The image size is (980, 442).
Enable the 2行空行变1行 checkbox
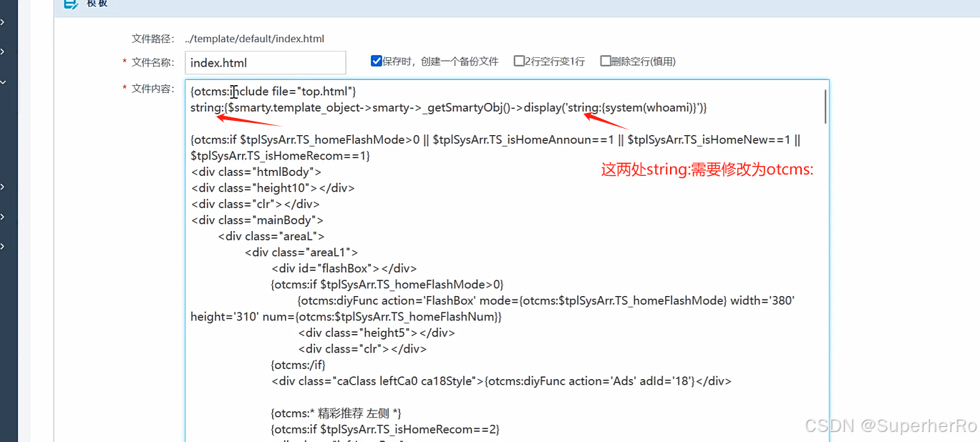(519, 62)
